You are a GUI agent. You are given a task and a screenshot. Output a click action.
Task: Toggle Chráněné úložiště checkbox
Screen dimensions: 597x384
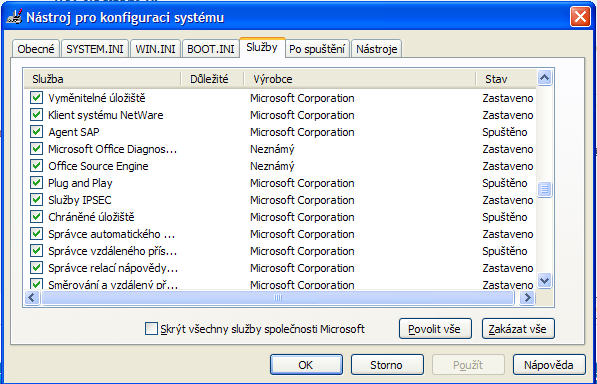pyautogui.click(x=36, y=217)
